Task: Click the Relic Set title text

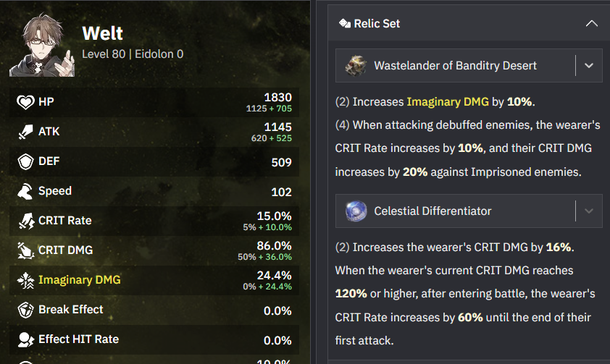Action: click(x=377, y=24)
